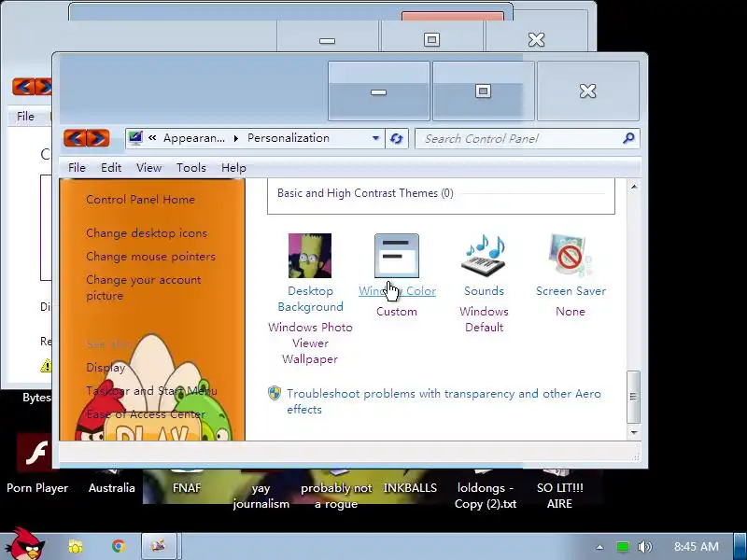Click Window Color text link
This screenshot has height=560, width=747.
click(x=397, y=291)
